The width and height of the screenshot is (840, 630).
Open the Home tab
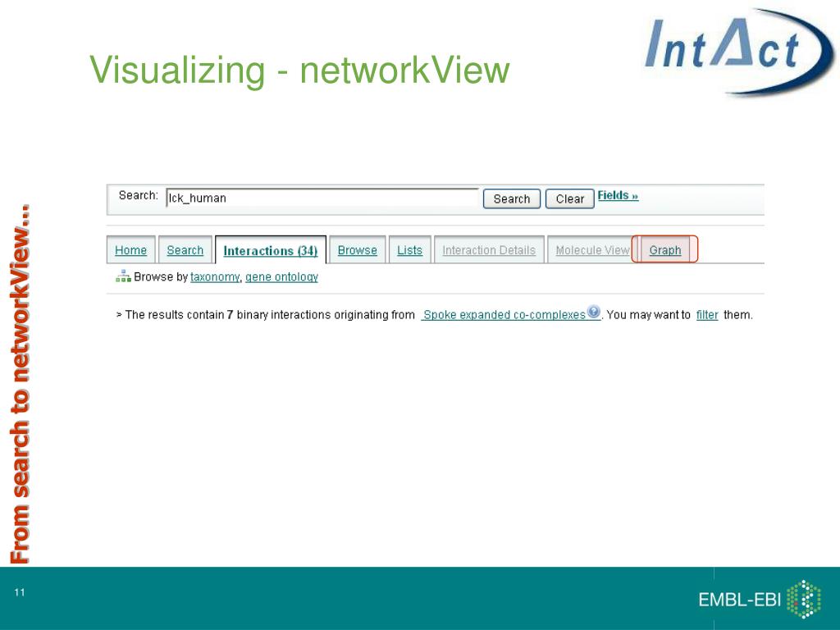pos(130,250)
